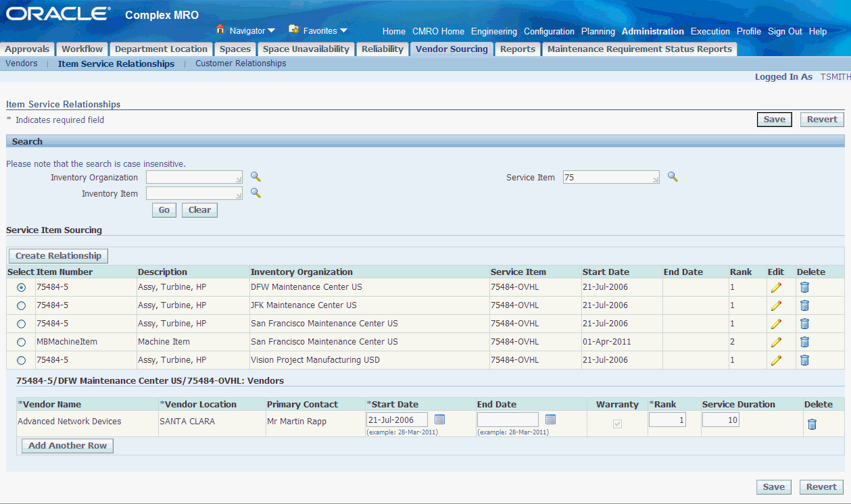
Task: Click the vendor Start Date field
Action: pos(397,420)
